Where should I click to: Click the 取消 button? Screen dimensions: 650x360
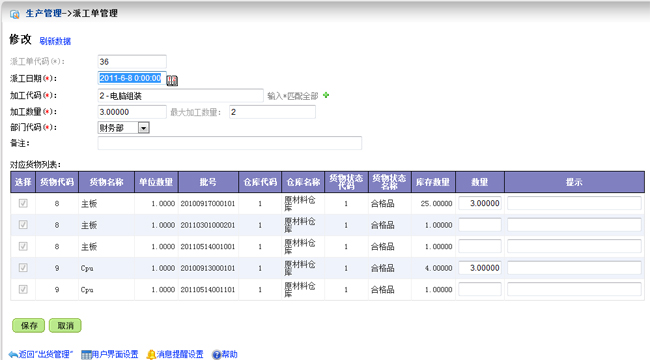tap(65, 326)
